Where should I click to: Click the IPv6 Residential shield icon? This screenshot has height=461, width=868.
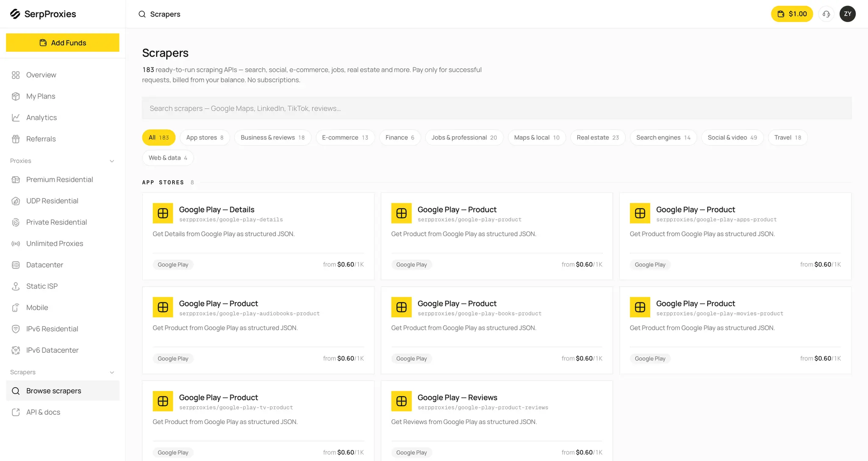click(16, 329)
